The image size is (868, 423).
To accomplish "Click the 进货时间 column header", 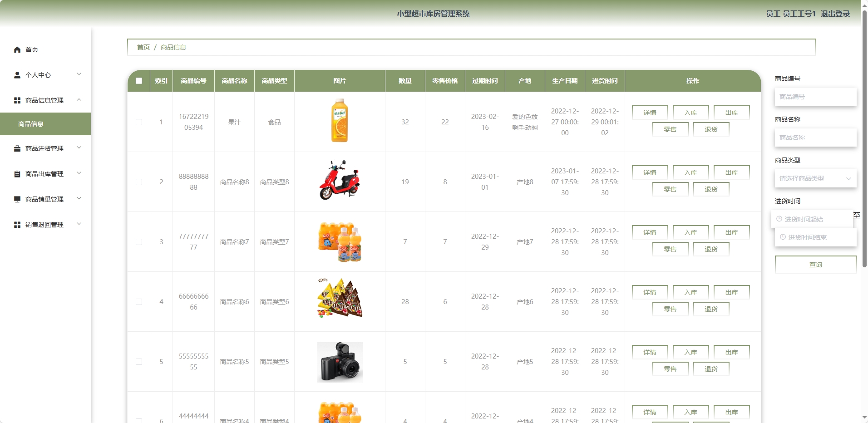I will (x=605, y=81).
